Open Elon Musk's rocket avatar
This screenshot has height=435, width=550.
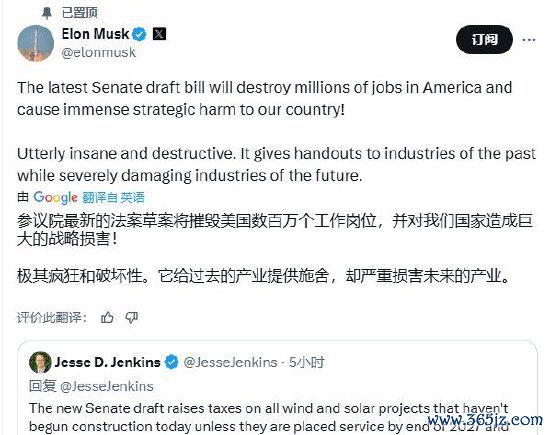tap(35, 43)
